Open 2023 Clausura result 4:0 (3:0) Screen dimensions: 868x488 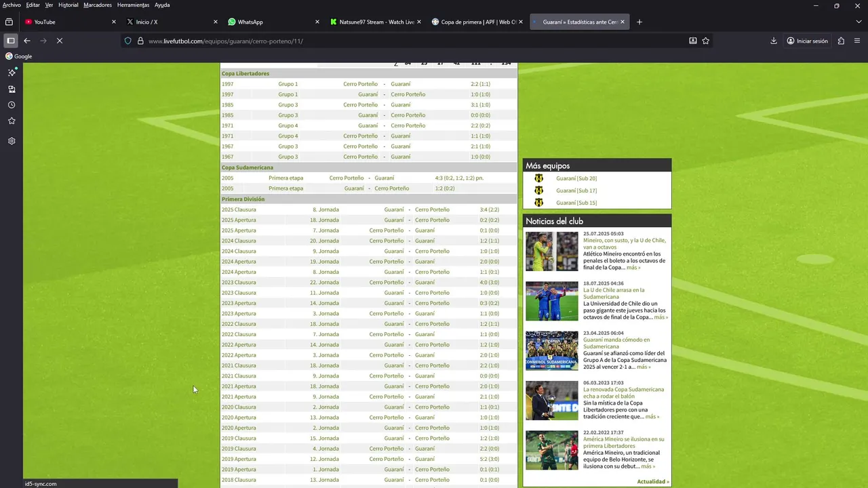pos(490,283)
